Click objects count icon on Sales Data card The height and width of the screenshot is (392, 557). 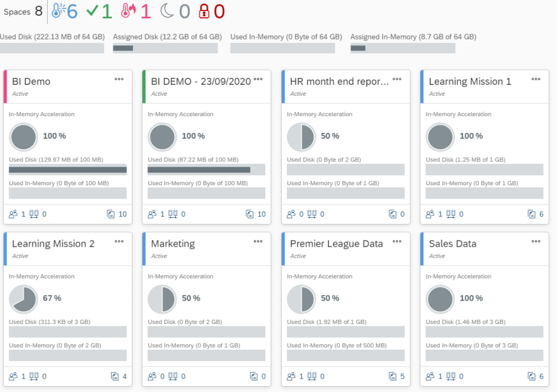point(531,376)
